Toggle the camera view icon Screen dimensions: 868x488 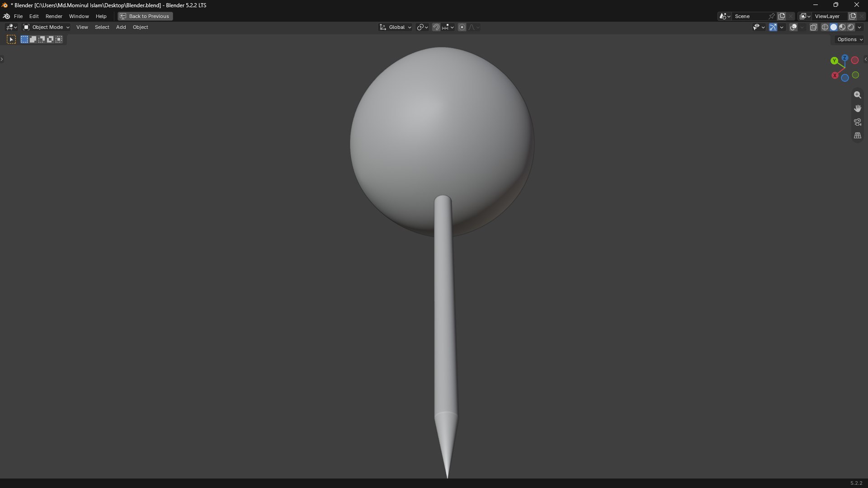pos(857,122)
